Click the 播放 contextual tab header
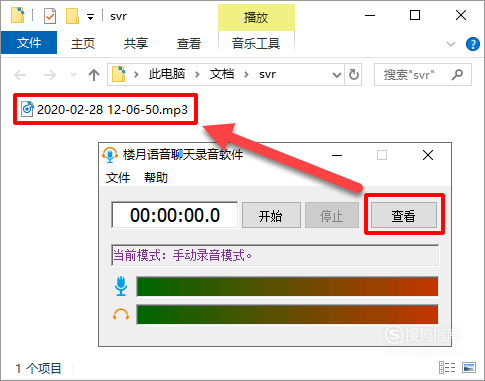This screenshot has height=381, width=485. [x=256, y=17]
